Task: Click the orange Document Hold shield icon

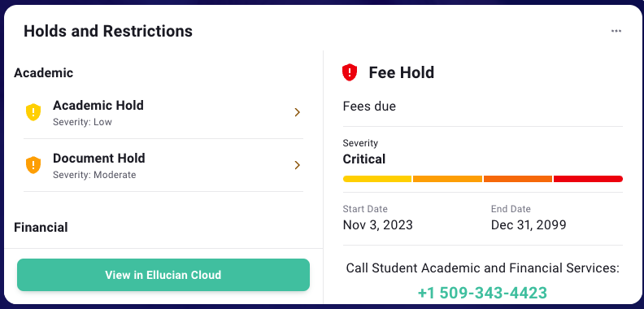Action: point(33,165)
